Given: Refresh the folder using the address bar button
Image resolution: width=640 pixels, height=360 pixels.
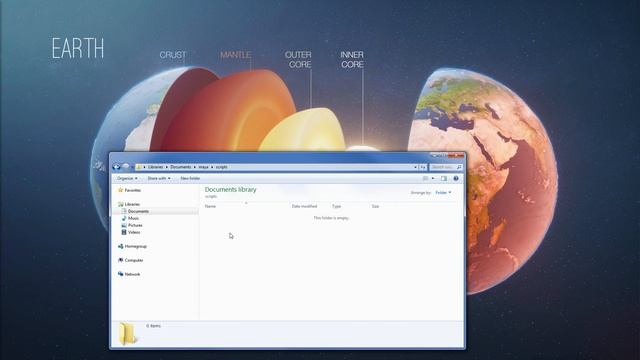Looking at the screenshot, I should point(423,167).
